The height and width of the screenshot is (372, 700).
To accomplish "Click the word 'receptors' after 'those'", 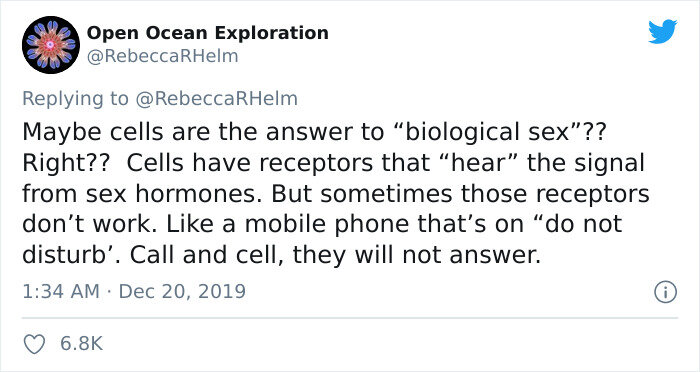I will pos(592,195).
